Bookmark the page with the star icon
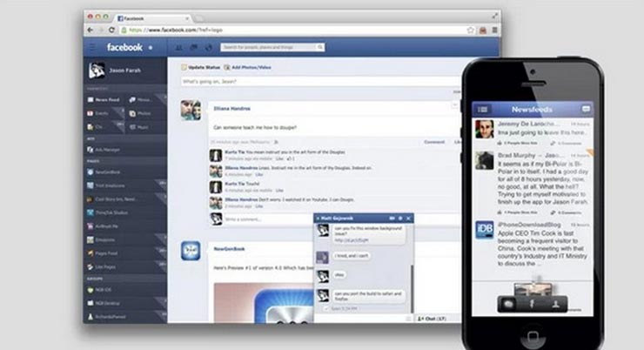Screen dimensions: 644x350 [471, 30]
